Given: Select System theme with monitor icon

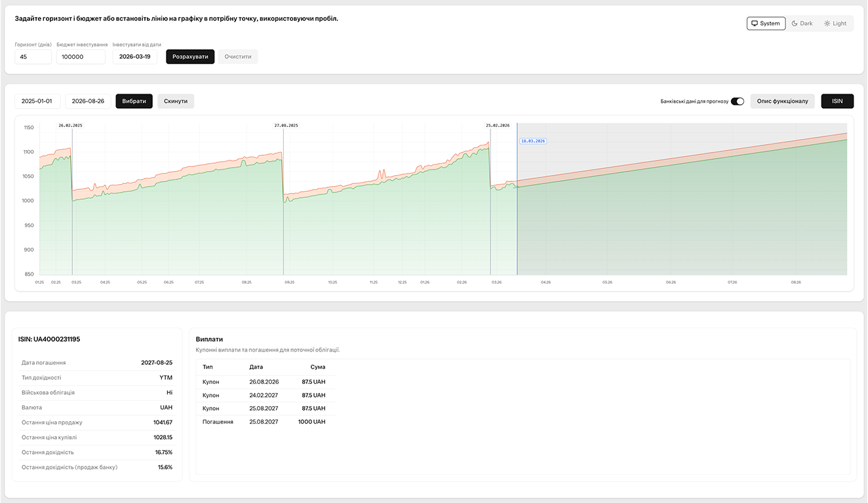Looking at the screenshot, I should tap(765, 23).
